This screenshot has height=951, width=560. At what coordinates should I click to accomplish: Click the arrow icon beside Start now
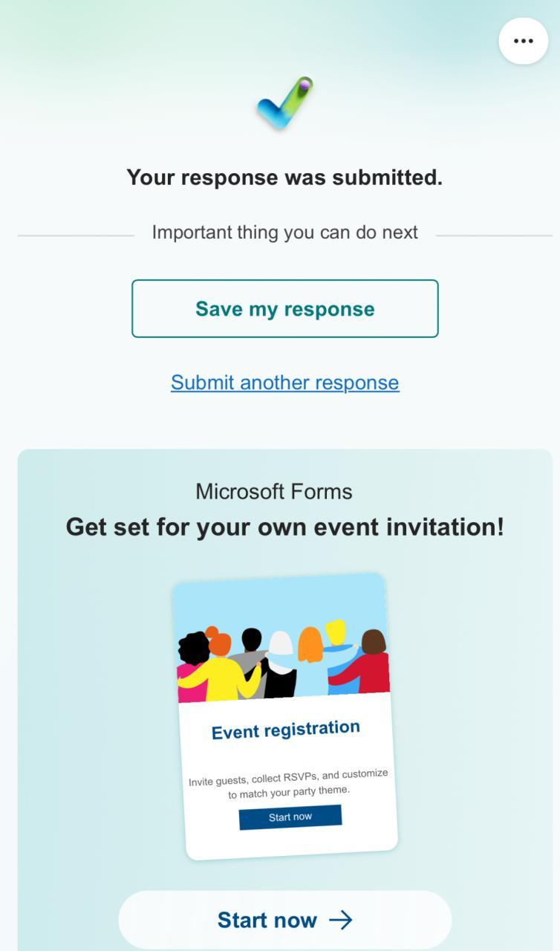coord(341,920)
